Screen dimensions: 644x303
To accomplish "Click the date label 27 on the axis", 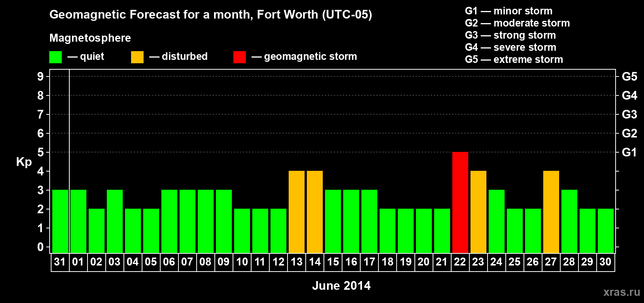I will click(x=551, y=262).
